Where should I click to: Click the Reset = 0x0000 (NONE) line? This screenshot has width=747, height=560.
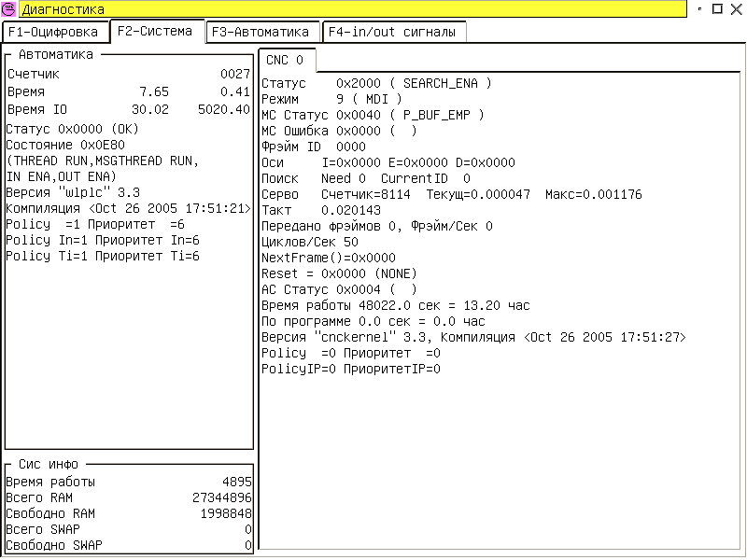point(339,273)
